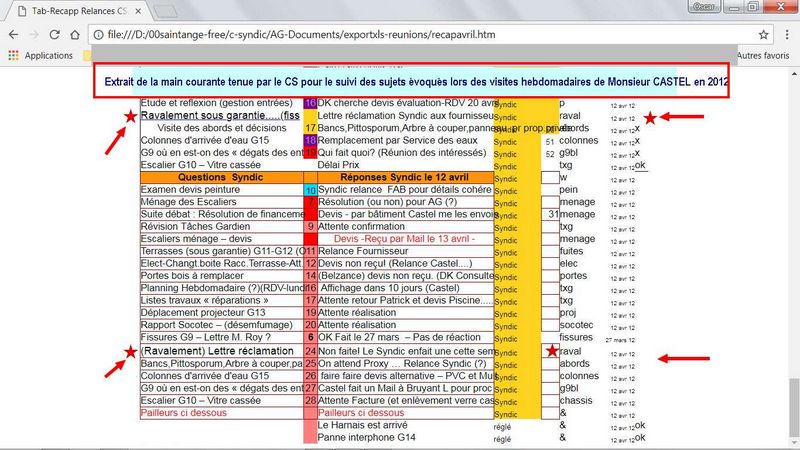This screenshot has width=800, height=450.
Task: Click the 'Relance Fournisseur' response cell
Action: [x=405, y=251]
